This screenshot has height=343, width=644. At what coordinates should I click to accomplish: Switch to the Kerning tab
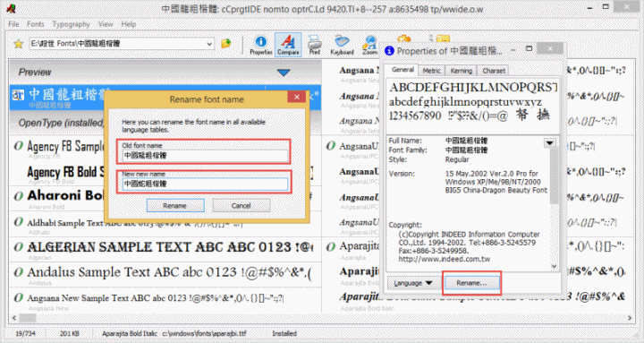click(x=462, y=71)
